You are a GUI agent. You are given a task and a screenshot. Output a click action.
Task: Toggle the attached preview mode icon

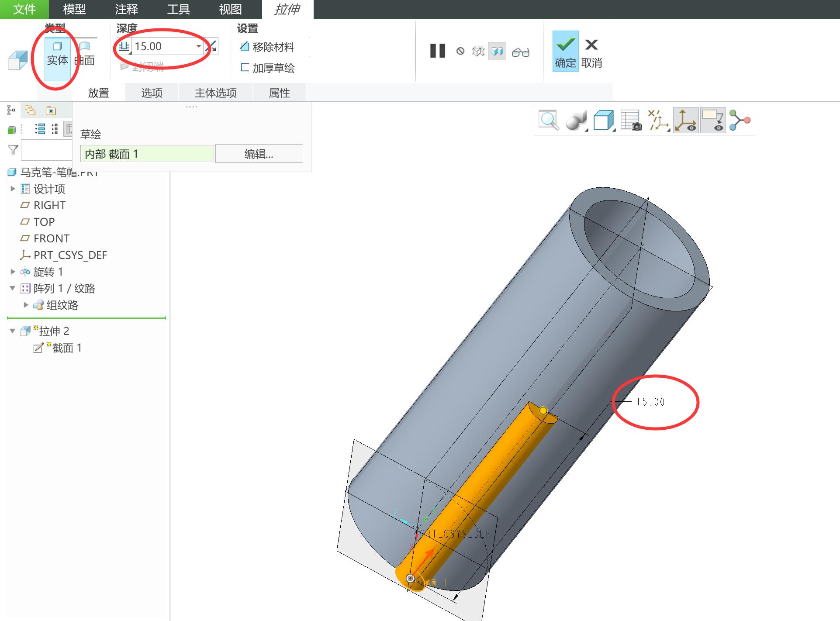(x=497, y=52)
